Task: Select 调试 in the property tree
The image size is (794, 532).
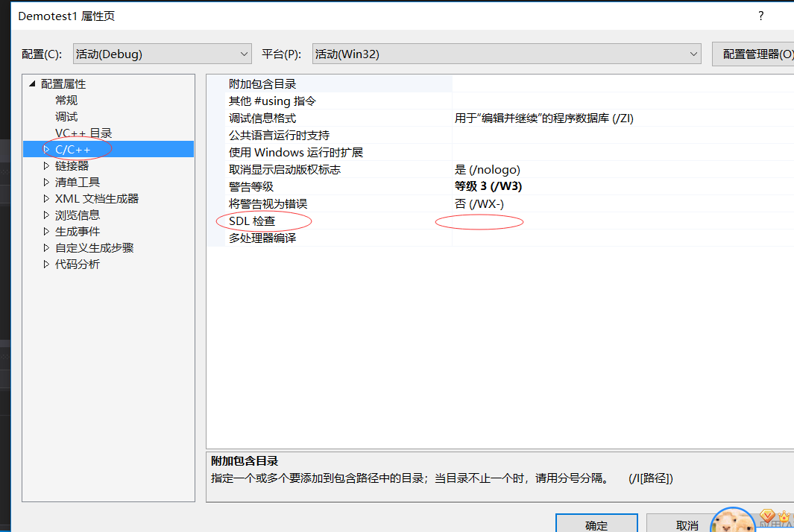Action: click(x=66, y=116)
